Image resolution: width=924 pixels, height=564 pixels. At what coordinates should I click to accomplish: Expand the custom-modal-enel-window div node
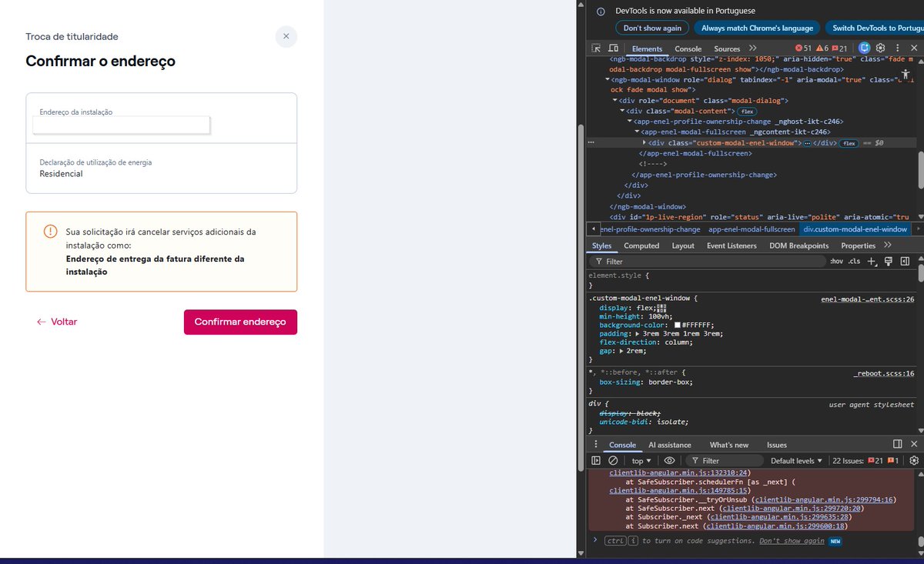[644, 143]
